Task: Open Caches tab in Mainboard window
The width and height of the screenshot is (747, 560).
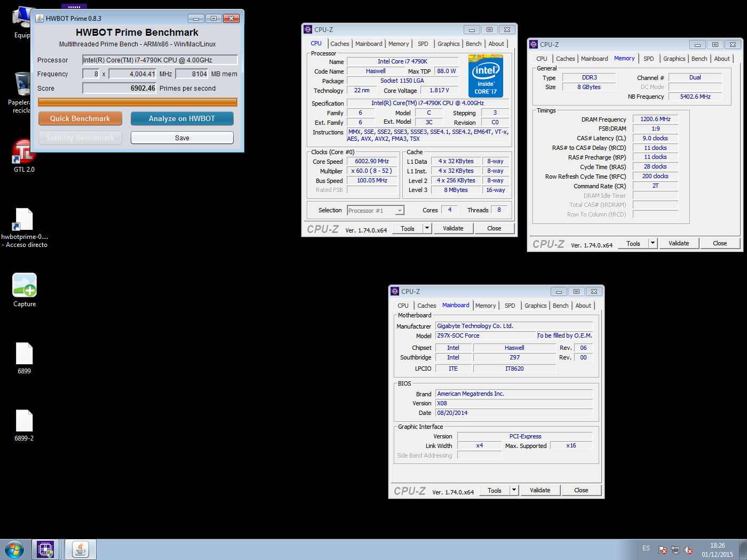Action: [x=427, y=306]
